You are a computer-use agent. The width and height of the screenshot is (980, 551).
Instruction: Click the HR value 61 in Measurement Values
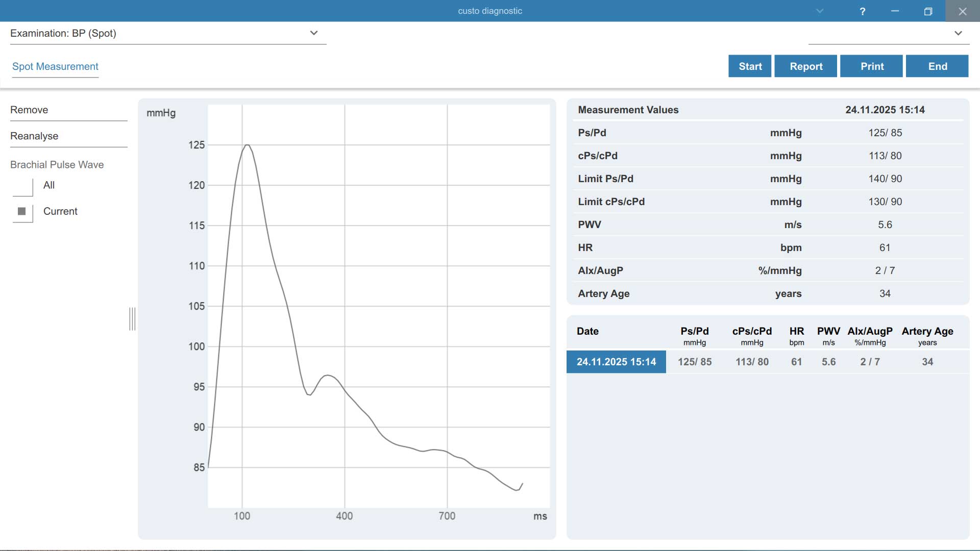(885, 247)
